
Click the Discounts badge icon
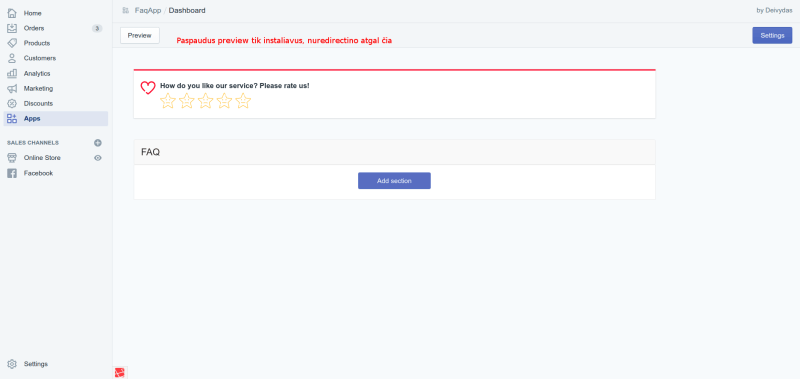12,104
